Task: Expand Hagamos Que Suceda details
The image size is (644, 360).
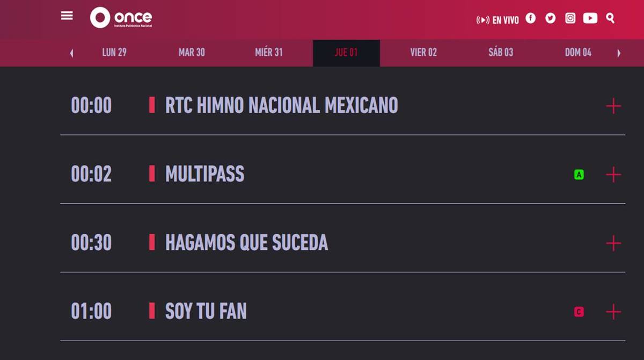Action: tap(613, 243)
